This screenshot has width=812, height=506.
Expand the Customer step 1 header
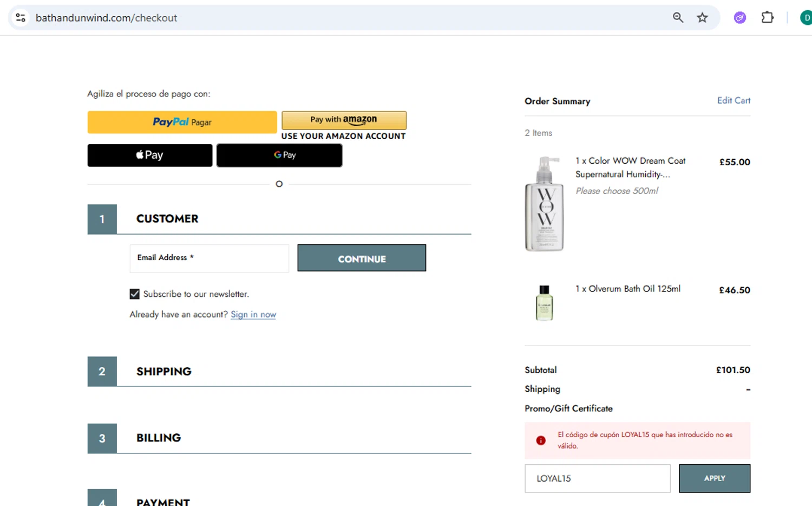pyautogui.click(x=279, y=219)
